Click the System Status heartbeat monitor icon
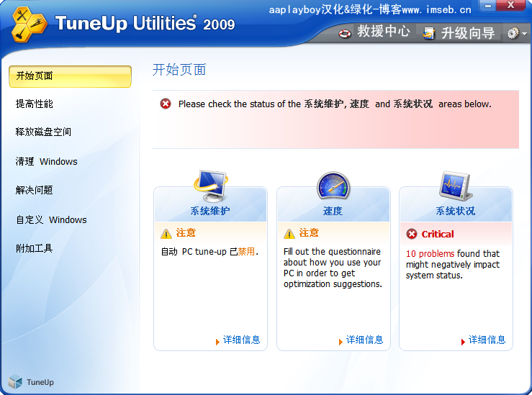This screenshot has height=395, width=532. point(456,186)
